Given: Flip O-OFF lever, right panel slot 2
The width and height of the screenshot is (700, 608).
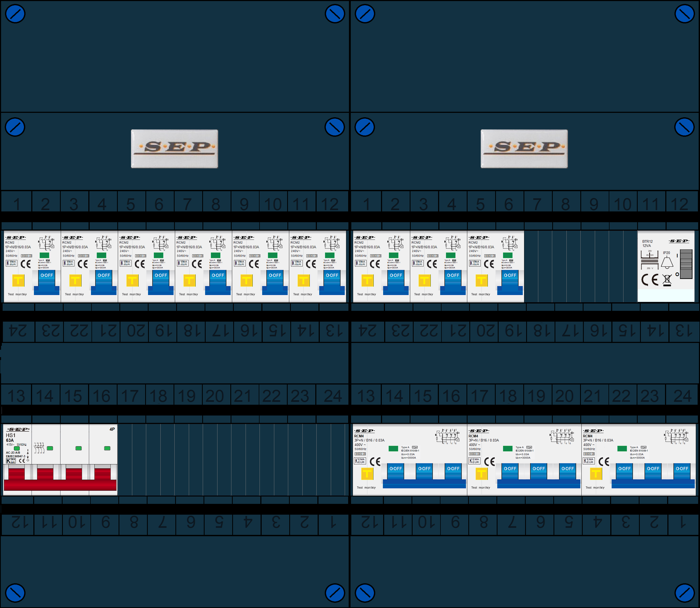Looking at the screenshot, I should pyautogui.click(x=396, y=282).
